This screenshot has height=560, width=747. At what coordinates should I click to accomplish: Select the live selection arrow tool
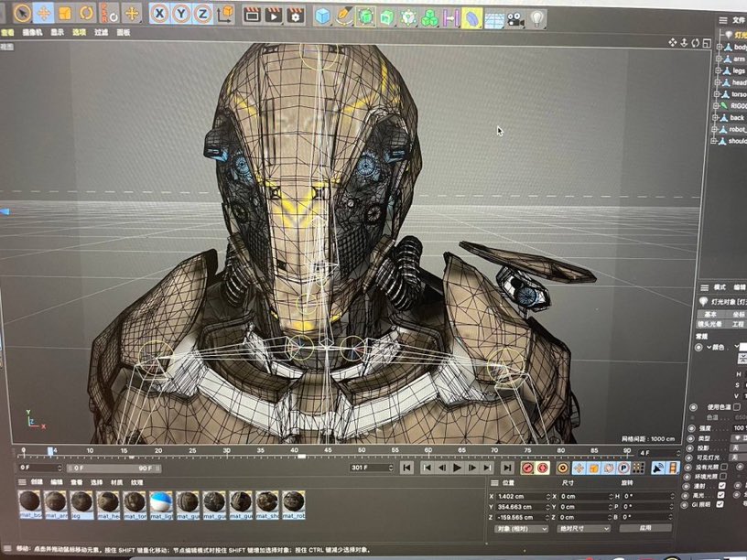[x=21, y=14]
